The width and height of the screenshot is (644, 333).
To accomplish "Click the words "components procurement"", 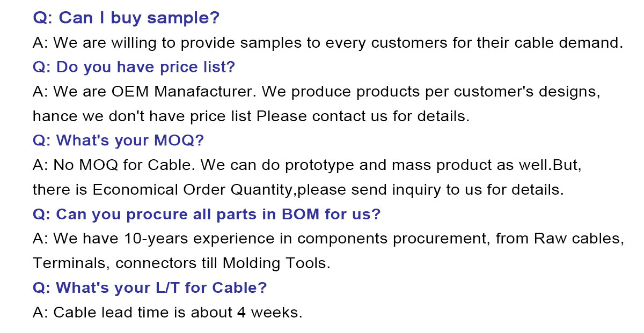I will [377, 239].
